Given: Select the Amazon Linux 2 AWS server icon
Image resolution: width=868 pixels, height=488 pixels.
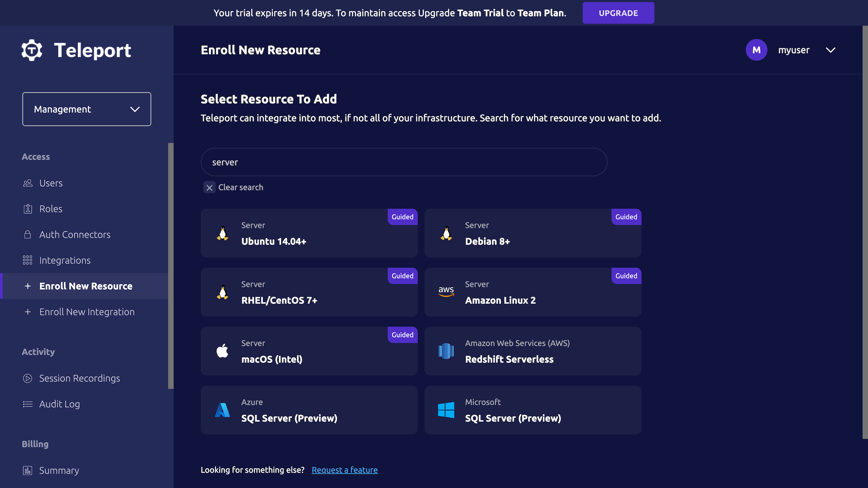Looking at the screenshot, I should [x=446, y=291].
